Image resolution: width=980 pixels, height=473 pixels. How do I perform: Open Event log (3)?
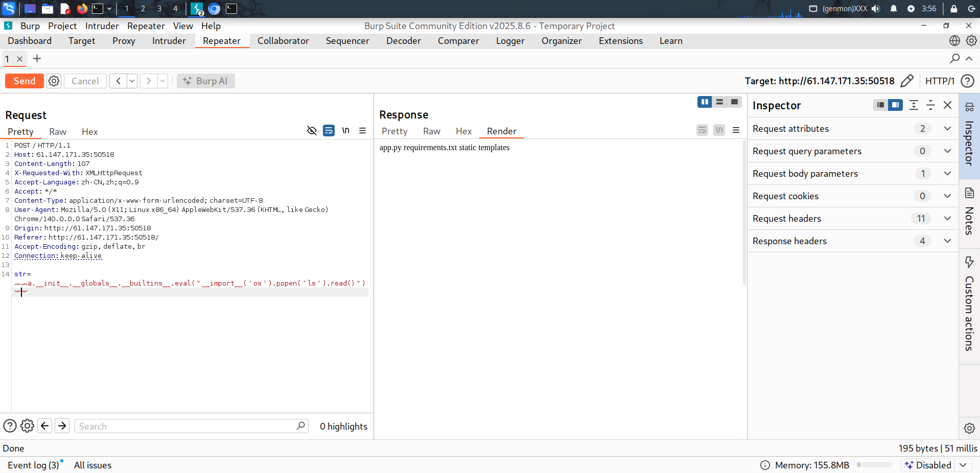click(33, 465)
